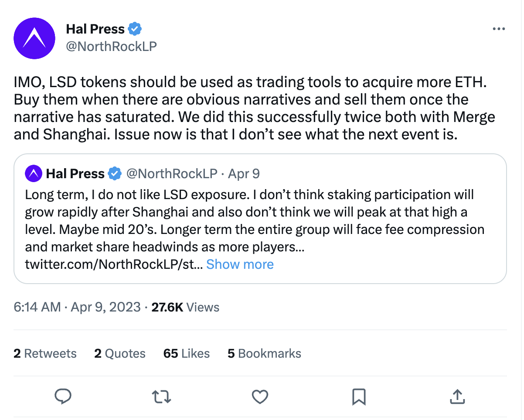Open the twitter.com/NorthRockLP link in quote
524x420 pixels.
click(113, 264)
